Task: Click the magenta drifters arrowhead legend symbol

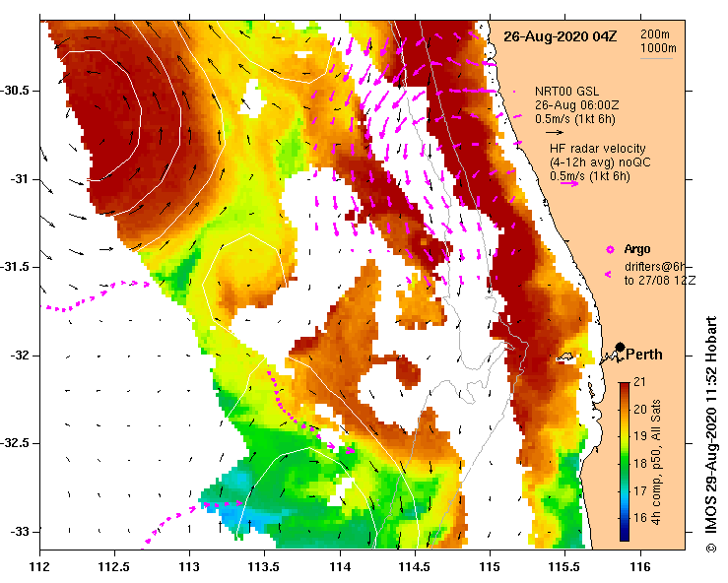Action: pyautogui.click(x=608, y=275)
